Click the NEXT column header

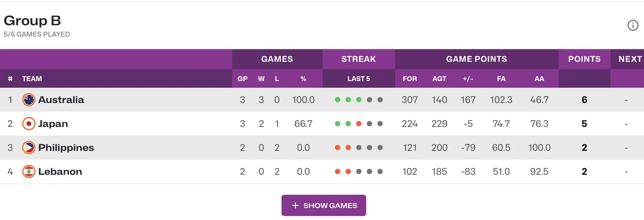pos(630,59)
